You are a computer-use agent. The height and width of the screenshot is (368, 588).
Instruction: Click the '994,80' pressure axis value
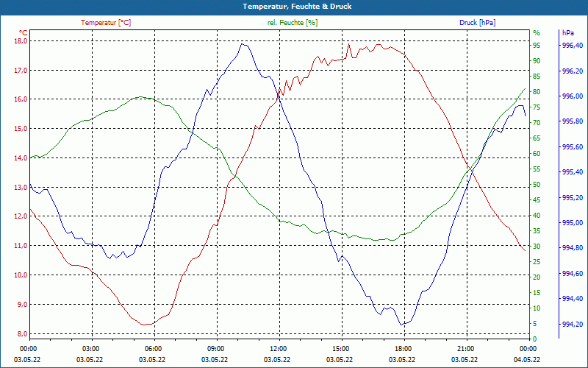click(x=573, y=248)
